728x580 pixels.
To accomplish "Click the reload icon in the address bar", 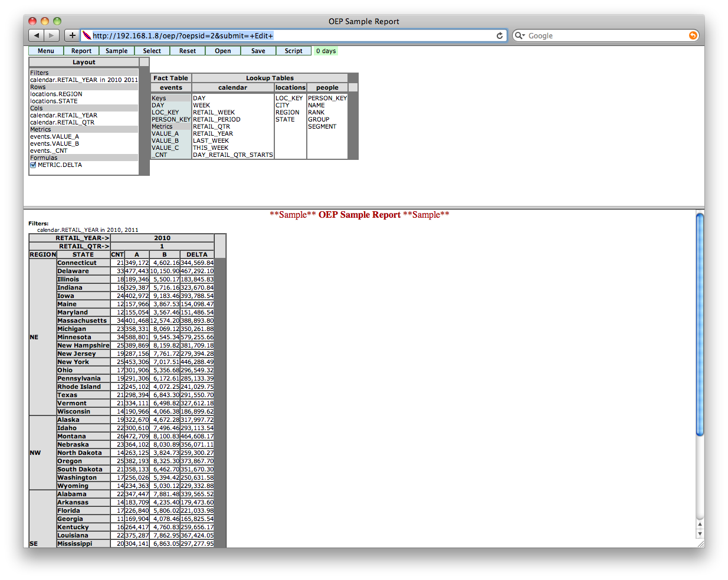I will pyautogui.click(x=500, y=35).
